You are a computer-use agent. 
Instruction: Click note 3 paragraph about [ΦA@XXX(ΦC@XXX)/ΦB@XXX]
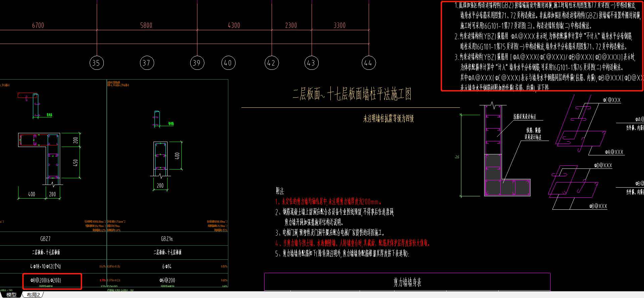coord(548,72)
